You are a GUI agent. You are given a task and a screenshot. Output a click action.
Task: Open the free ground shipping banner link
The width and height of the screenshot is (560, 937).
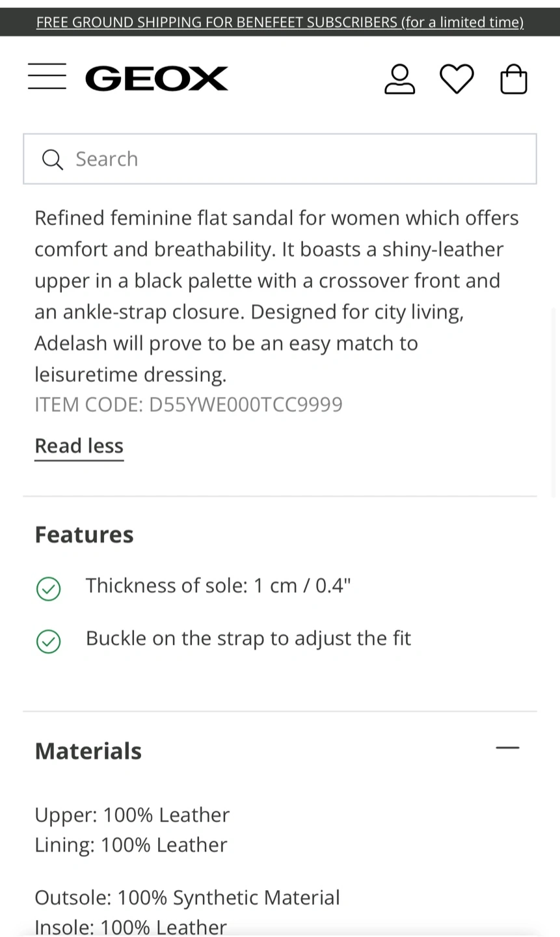coord(280,22)
